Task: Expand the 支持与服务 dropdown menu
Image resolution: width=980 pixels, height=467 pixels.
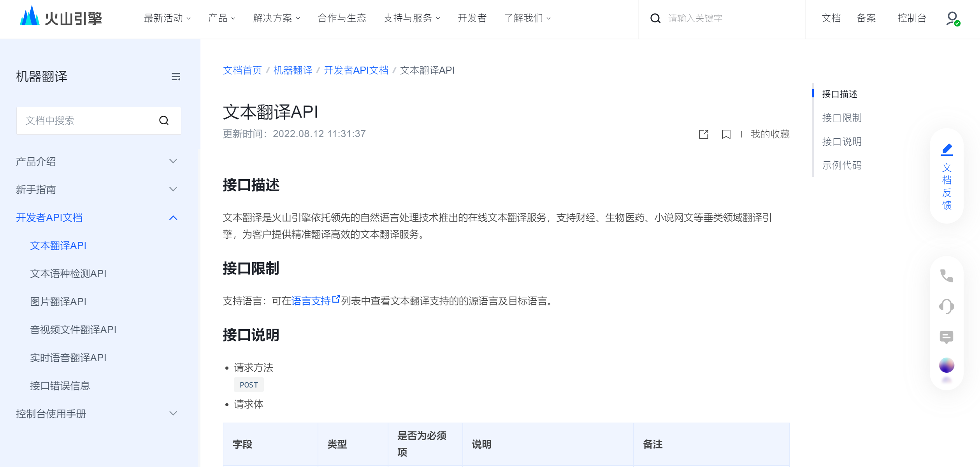Action: pyautogui.click(x=412, y=18)
